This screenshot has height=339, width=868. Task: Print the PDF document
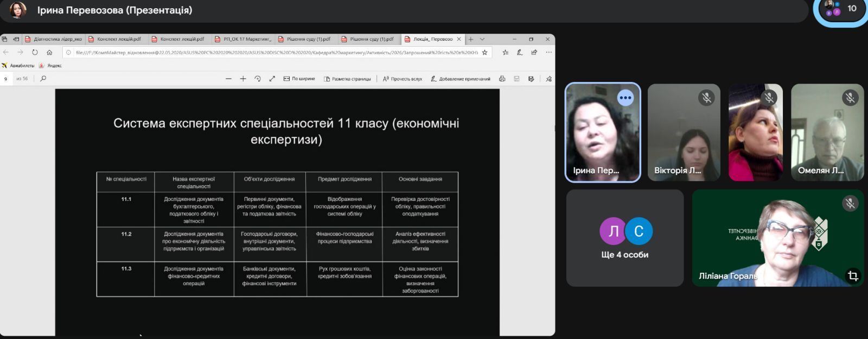coord(502,79)
